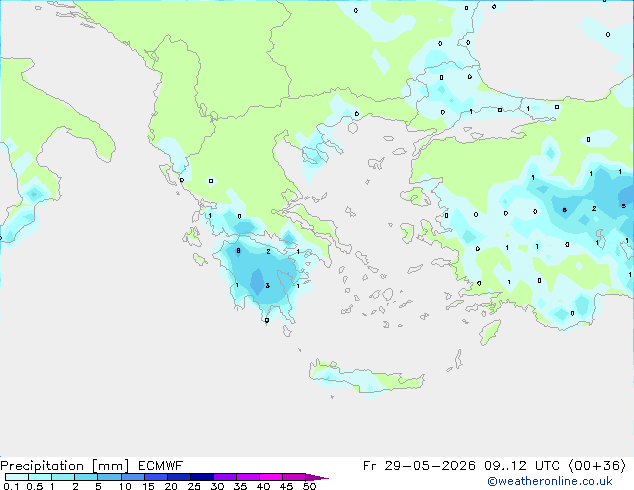Select the legend scale label '40'
The width and height of the screenshot is (634, 490).
point(263,486)
